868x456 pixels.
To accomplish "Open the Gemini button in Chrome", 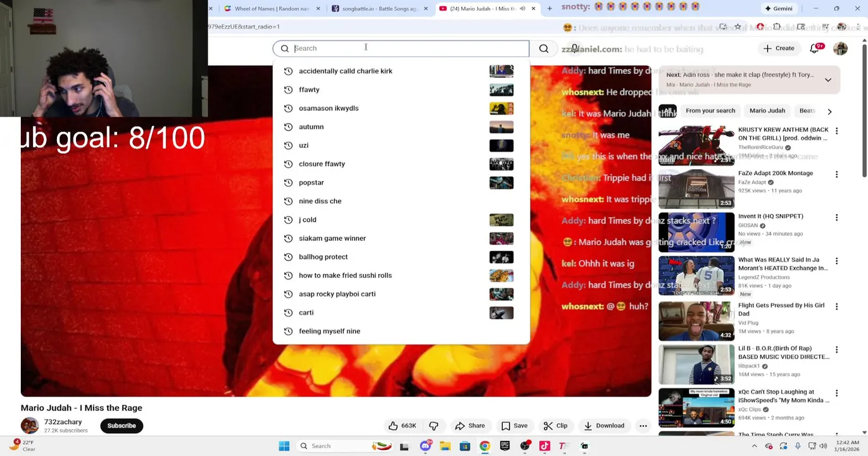I will 779,9.
